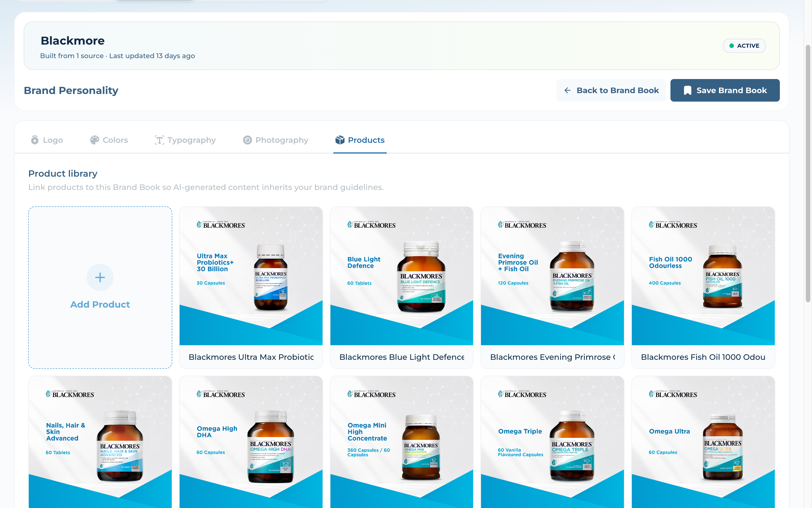The height and width of the screenshot is (508, 812).
Task: Open the Logo tab
Action: 47,140
